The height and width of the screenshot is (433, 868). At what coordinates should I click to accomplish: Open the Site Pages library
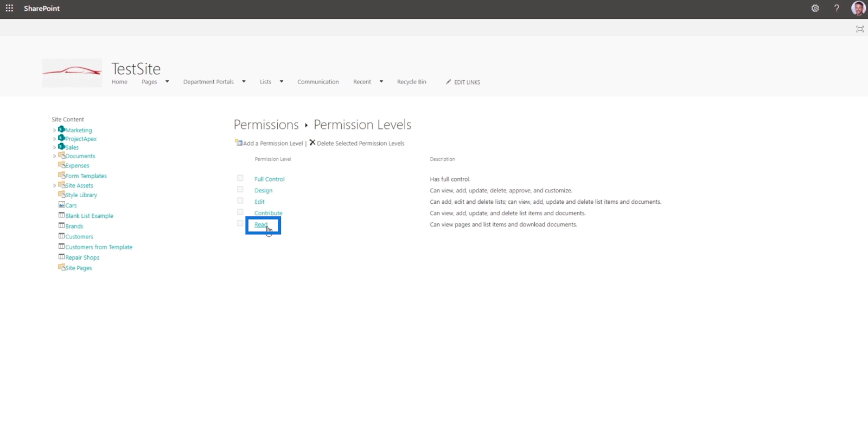point(79,268)
